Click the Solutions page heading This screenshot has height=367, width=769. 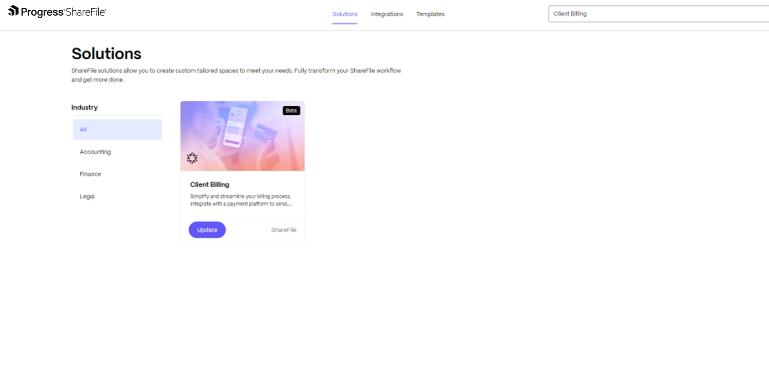click(106, 53)
